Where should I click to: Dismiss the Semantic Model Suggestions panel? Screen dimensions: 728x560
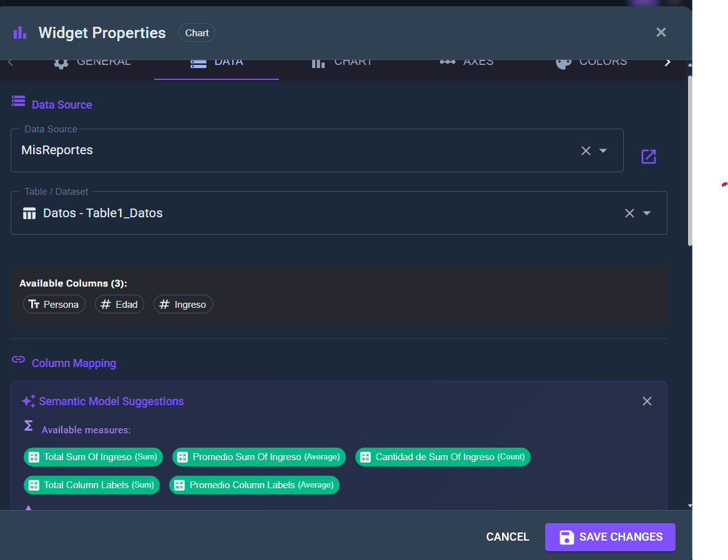coord(647,401)
